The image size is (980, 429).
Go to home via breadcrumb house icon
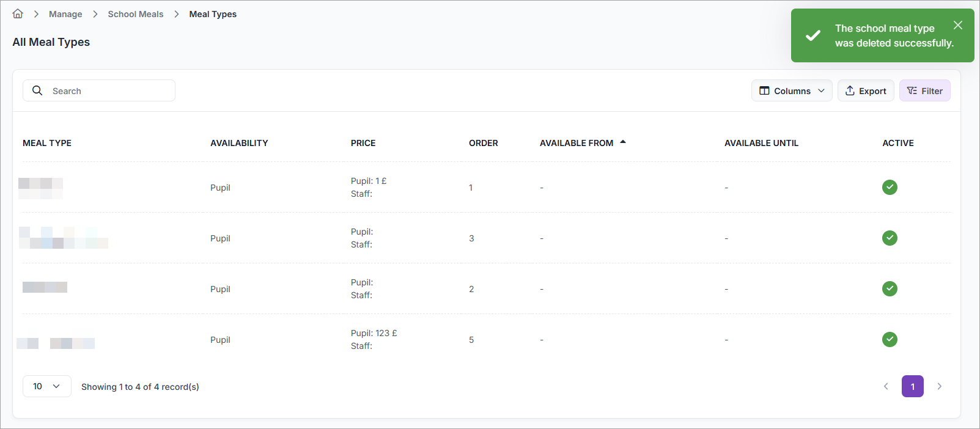pos(18,13)
